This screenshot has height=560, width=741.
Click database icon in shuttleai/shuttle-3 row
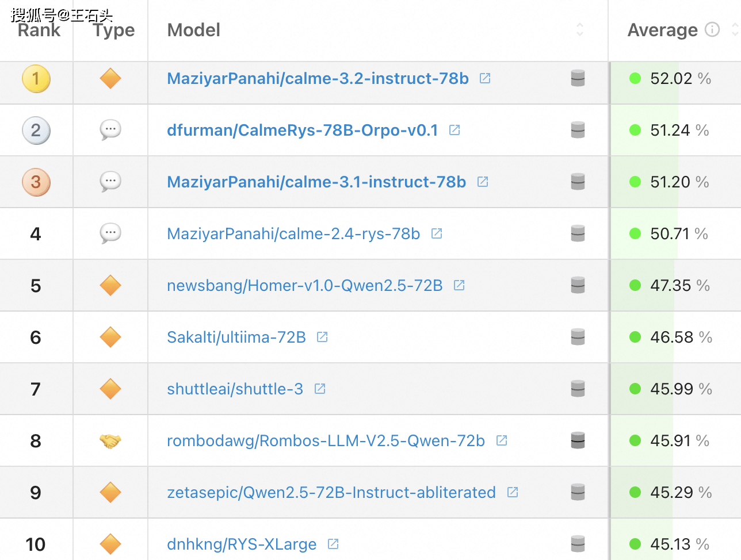(x=578, y=389)
